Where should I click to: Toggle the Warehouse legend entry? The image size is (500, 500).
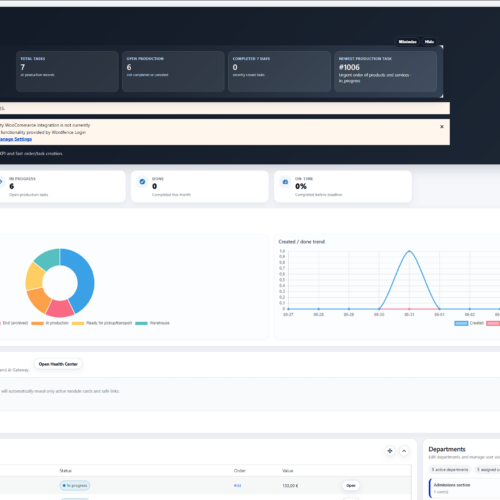153,323
